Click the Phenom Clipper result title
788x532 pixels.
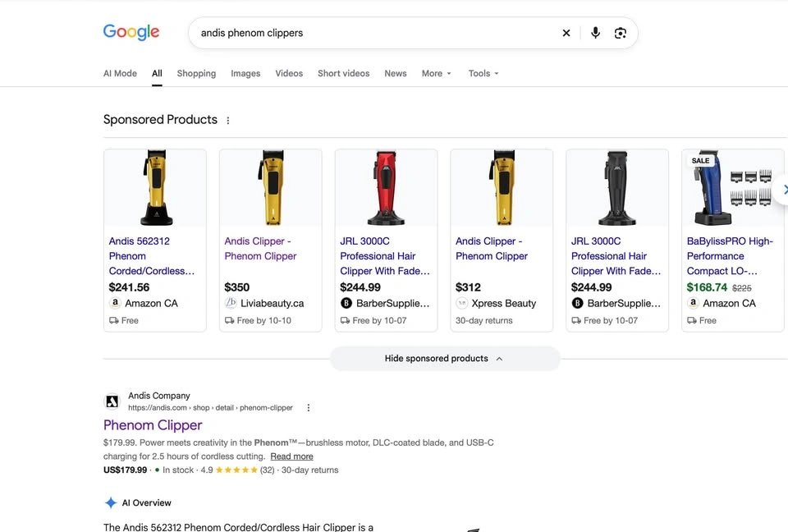(153, 425)
